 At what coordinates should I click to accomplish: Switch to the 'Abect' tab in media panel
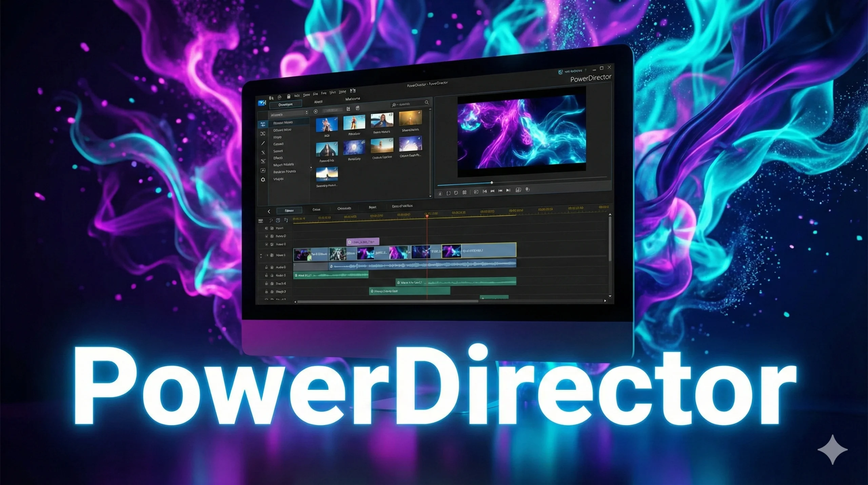pos(318,102)
